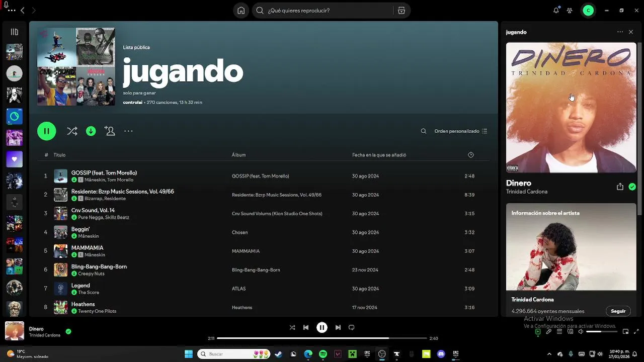This screenshot has width=644, height=362.
Task: Open Minecraft icon on the taskbar
Action: click(x=353, y=354)
